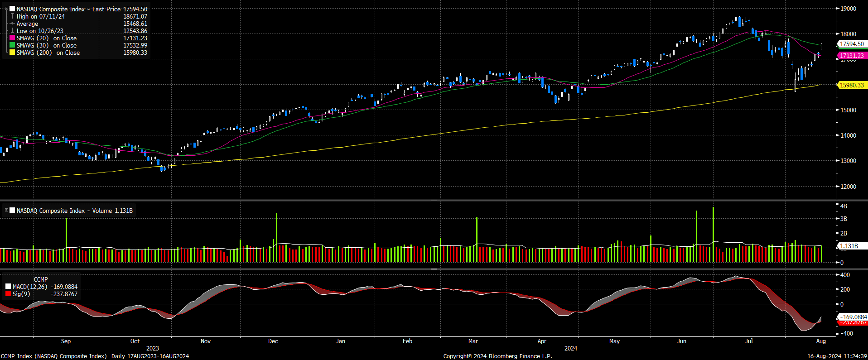Click the Mar label on time axis

click(473, 341)
